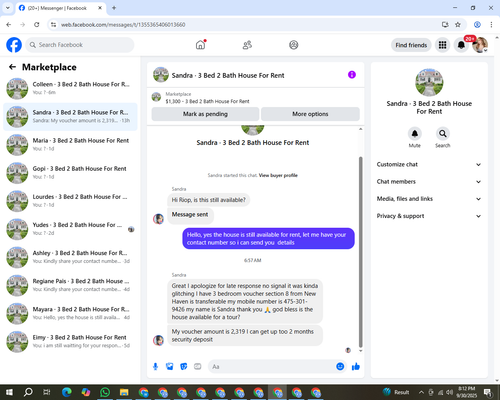This screenshot has width=500, height=400.
Task: Reload the page in Chrome
Action: tap(37, 24)
